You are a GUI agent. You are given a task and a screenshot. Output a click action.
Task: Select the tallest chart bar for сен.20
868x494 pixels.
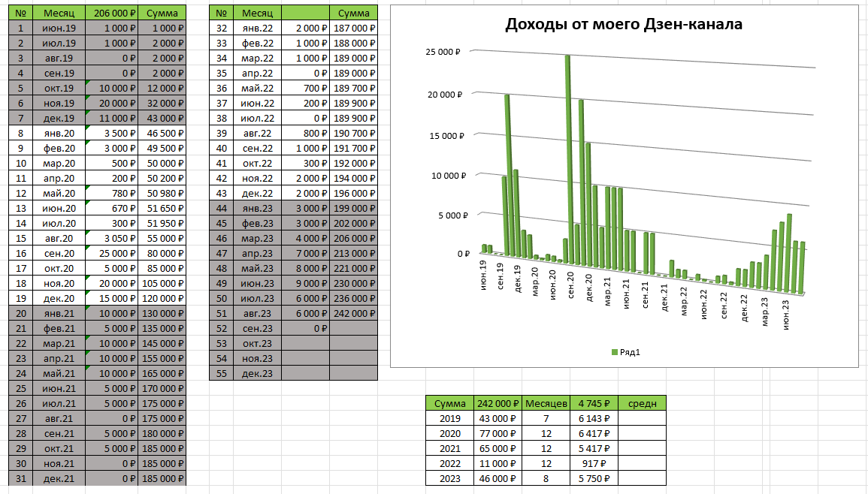(568, 161)
